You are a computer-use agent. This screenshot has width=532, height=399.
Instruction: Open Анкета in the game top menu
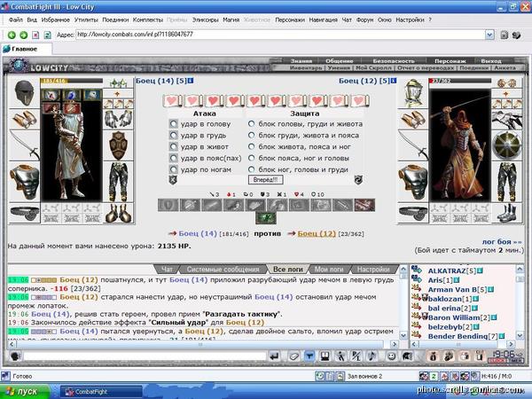tap(505, 68)
